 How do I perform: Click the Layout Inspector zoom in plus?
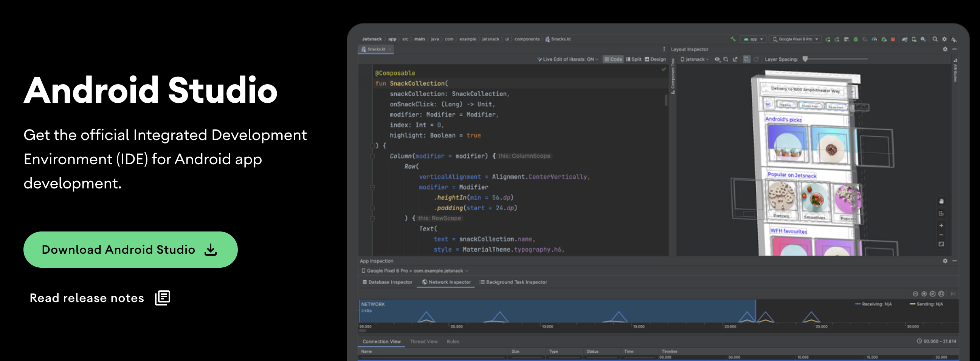tap(941, 225)
